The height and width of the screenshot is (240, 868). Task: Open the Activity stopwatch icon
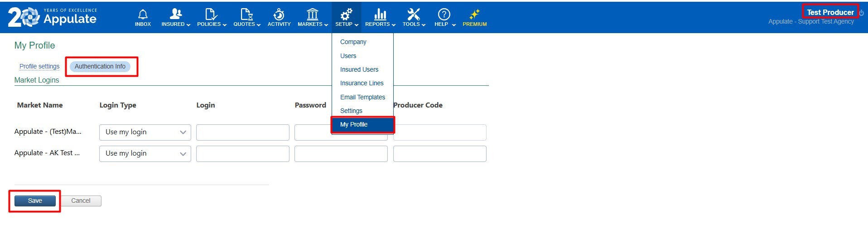(x=279, y=15)
